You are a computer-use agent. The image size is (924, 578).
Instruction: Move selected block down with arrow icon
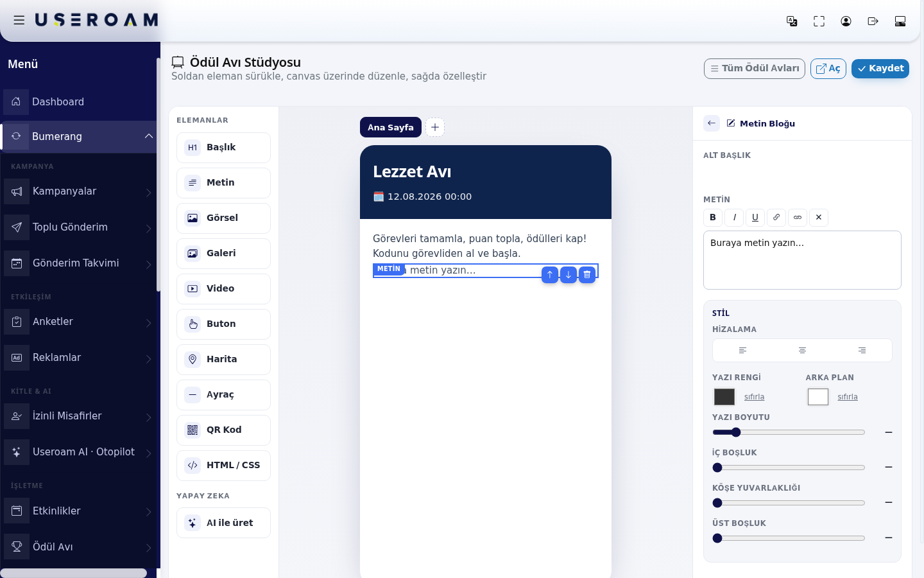569,274
